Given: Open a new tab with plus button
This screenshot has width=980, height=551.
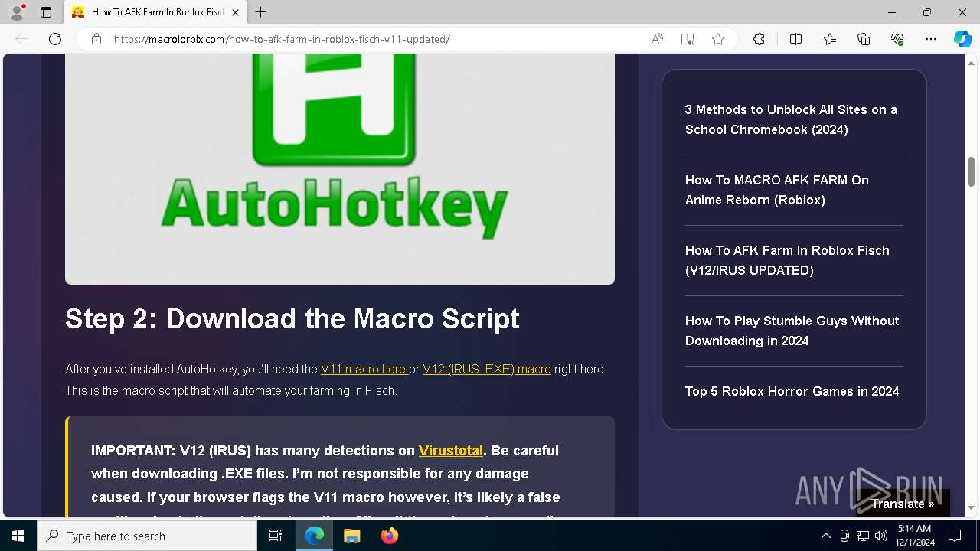Looking at the screenshot, I should [261, 12].
